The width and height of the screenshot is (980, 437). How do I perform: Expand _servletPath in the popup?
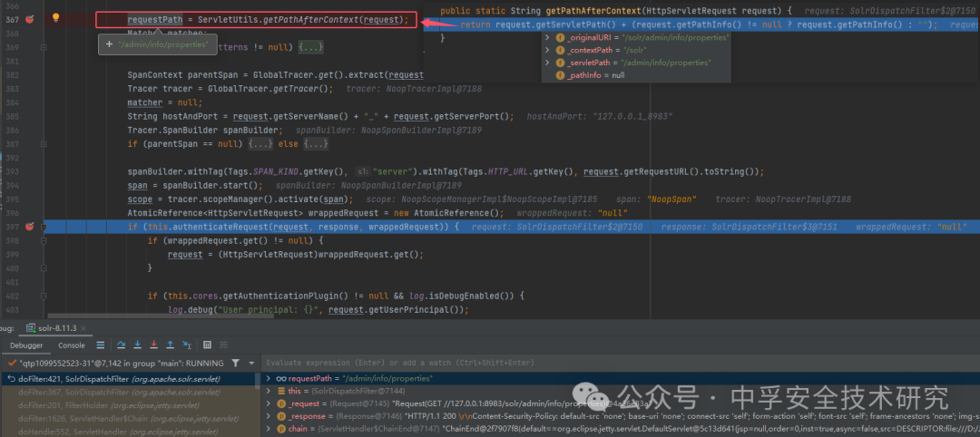point(547,63)
